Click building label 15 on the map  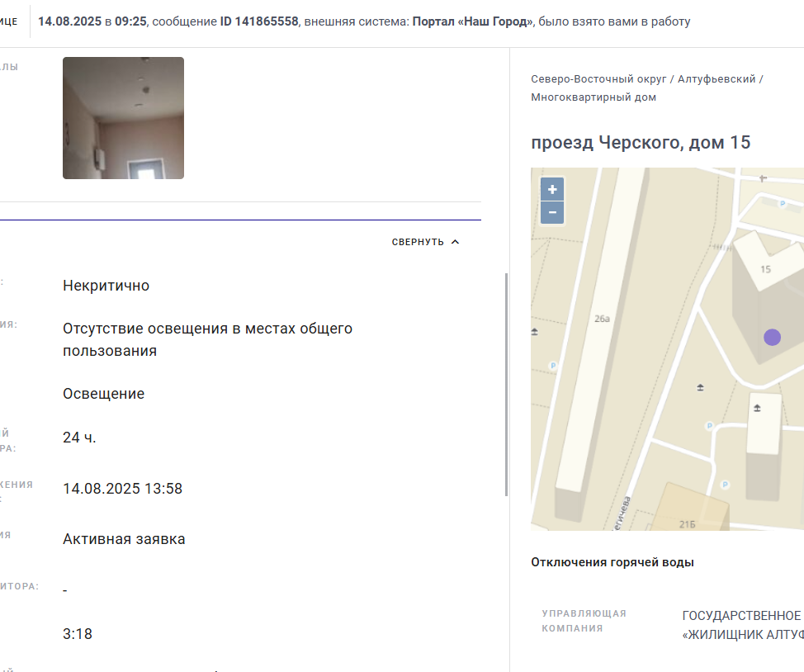(765, 269)
